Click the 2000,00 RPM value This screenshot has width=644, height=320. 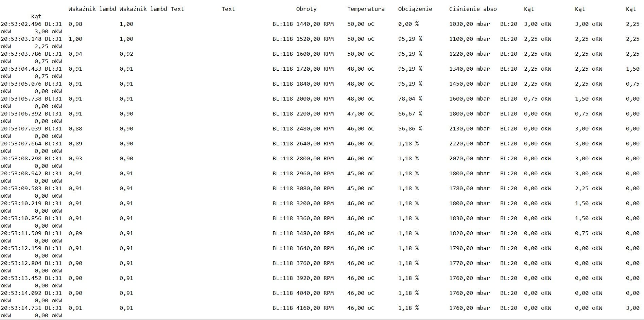[315, 99]
